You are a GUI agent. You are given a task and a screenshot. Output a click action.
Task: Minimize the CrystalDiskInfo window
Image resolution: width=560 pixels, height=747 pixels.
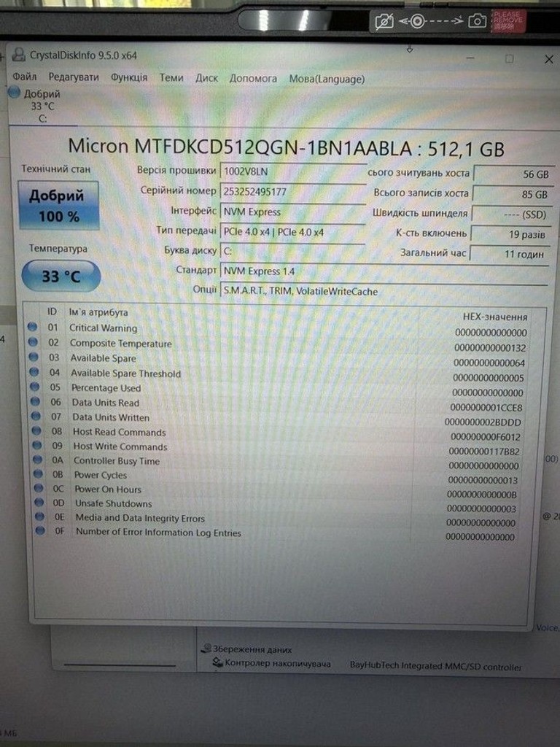pos(470,58)
